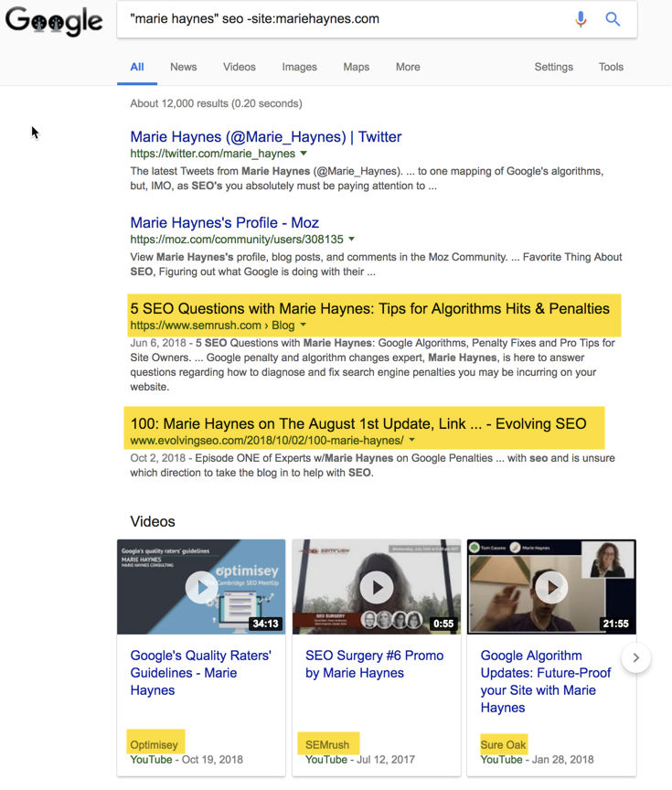The width and height of the screenshot is (672, 790).
Task: Open Google Algorithm Updates Future-Proof video title
Action: (x=546, y=681)
